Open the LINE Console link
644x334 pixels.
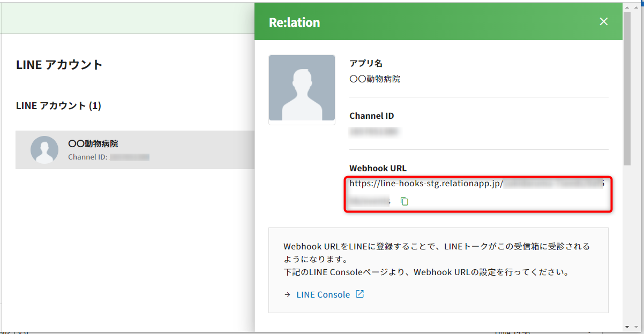tap(323, 294)
